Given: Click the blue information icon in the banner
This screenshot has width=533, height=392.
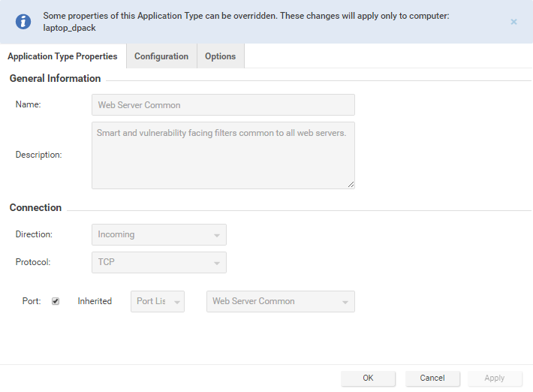Looking at the screenshot, I should click(24, 22).
